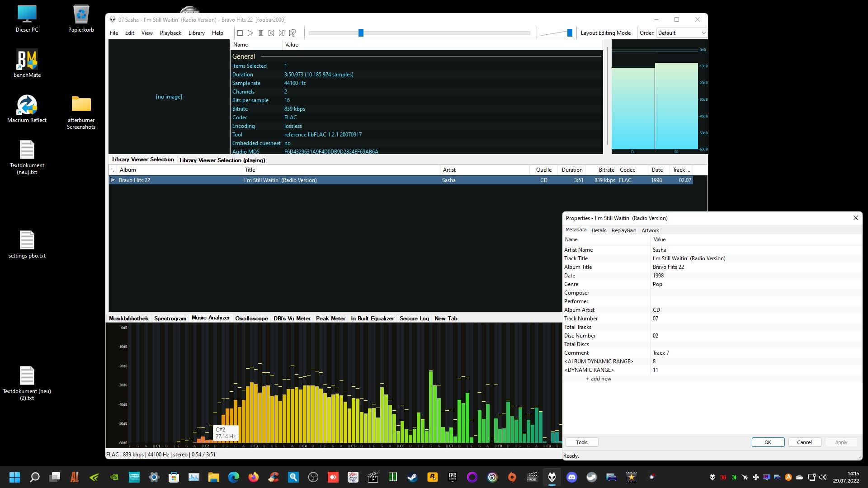Click the Play button in toolbar

(x=250, y=33)
